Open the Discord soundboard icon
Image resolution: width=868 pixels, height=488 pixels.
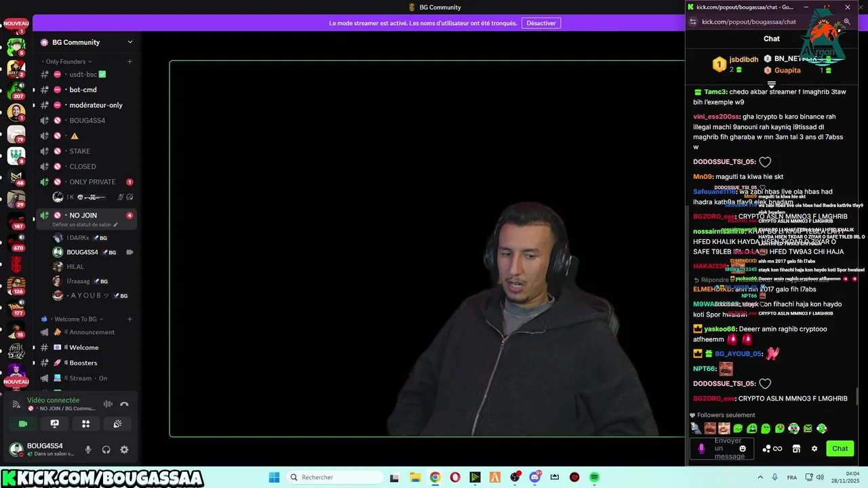pyautogui.click(x=117, y=424)
